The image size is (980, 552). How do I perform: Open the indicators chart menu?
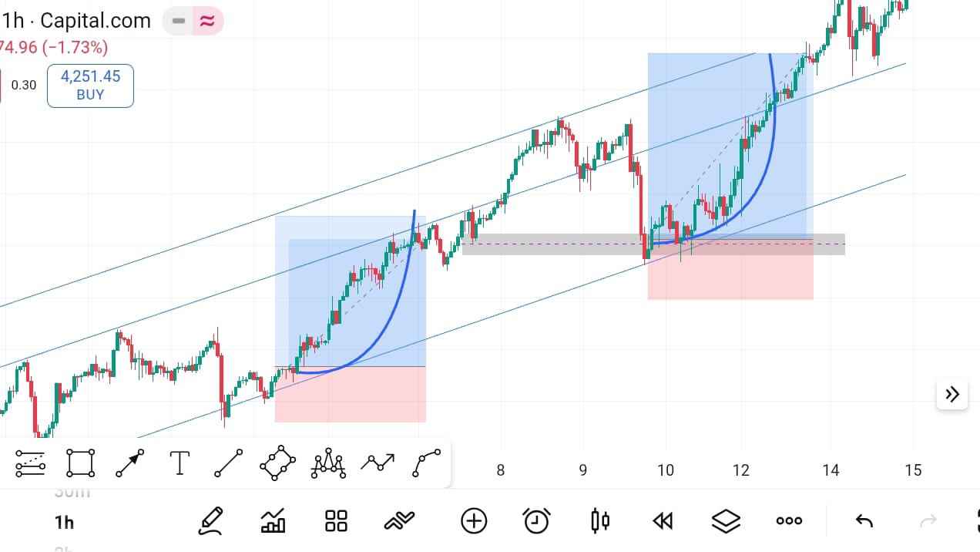coord(273,521)
